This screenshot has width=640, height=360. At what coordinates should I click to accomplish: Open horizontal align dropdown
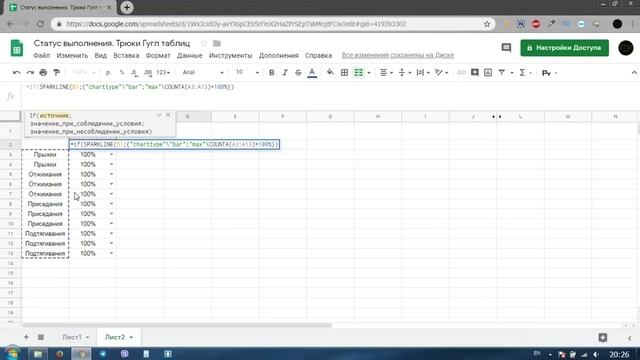386,73
